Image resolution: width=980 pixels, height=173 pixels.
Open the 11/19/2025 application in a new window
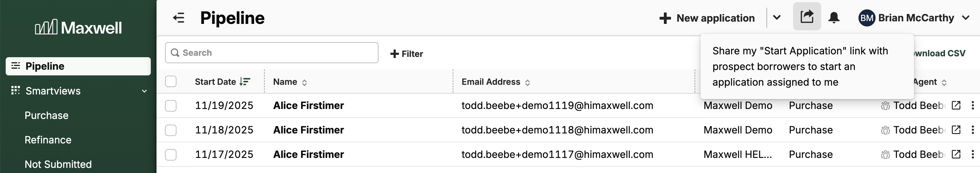click(x=956, y=105)
